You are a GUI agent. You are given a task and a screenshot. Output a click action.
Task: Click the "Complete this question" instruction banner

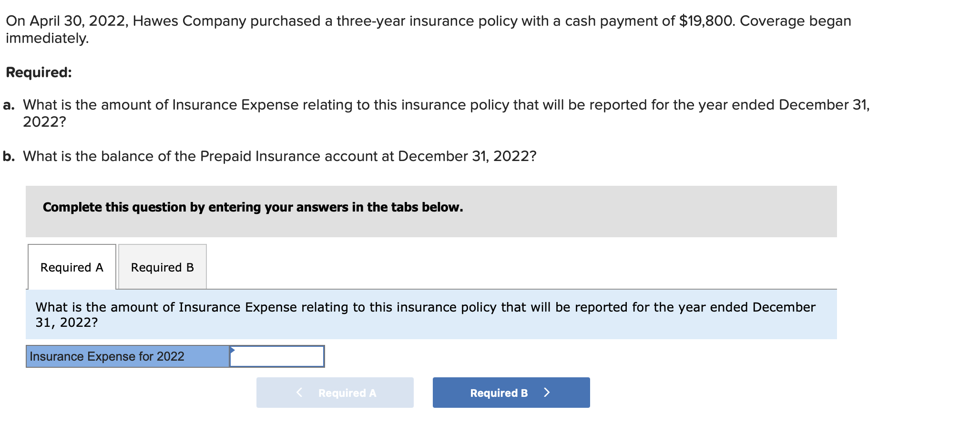tap(253, 207)
